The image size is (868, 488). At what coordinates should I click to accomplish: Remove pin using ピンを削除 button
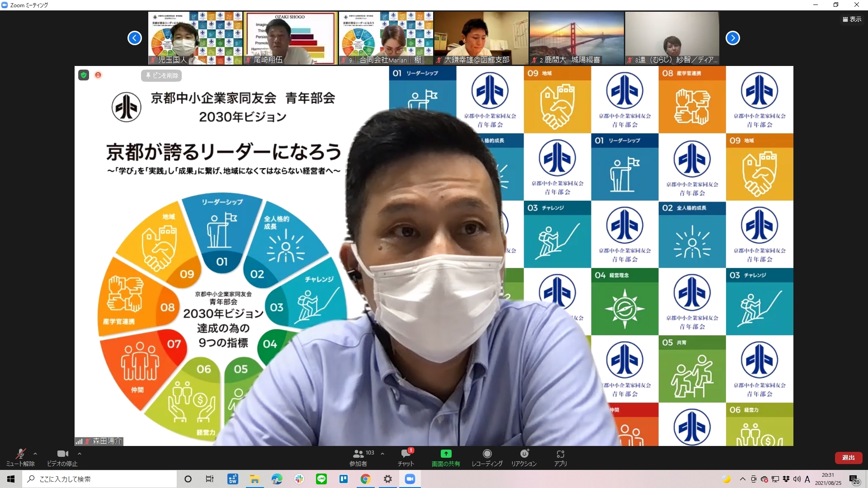point(161,75)
